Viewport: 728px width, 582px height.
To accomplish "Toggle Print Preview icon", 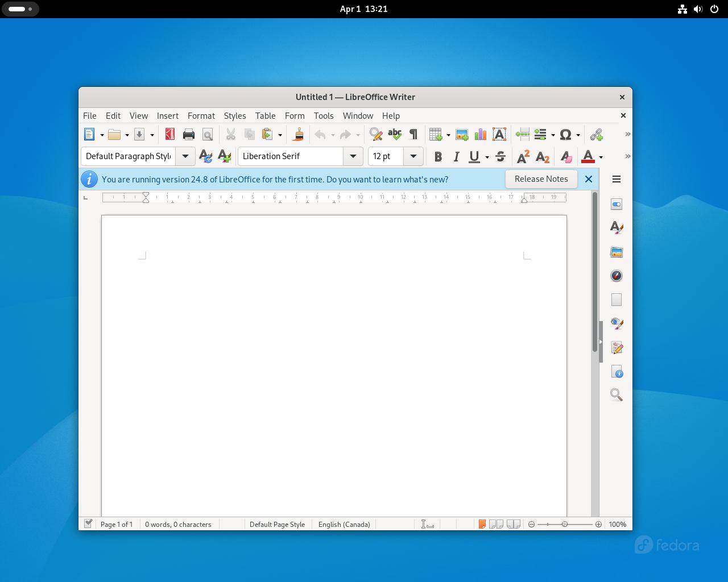I will coord(208,135).
